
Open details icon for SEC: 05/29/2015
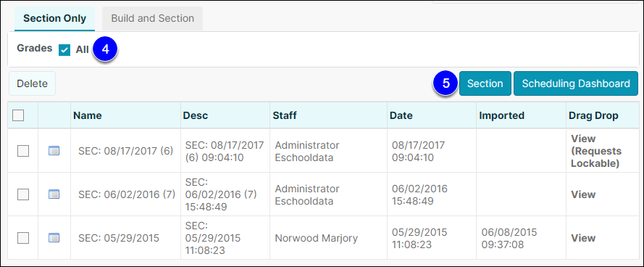pyautogui.click(x=54, y=238)
